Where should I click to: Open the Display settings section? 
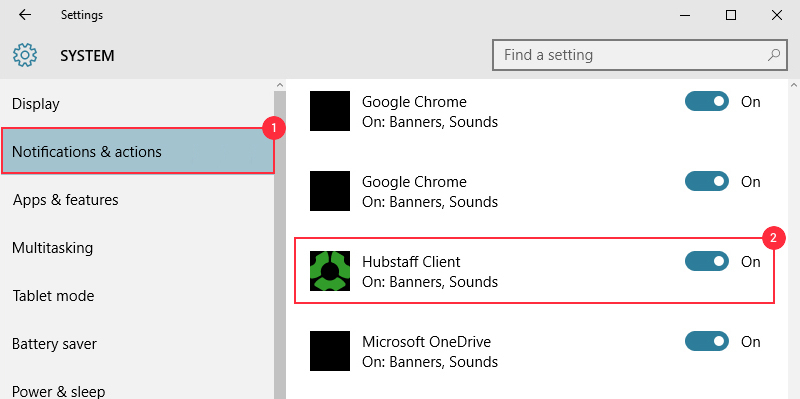click(138, 104)
